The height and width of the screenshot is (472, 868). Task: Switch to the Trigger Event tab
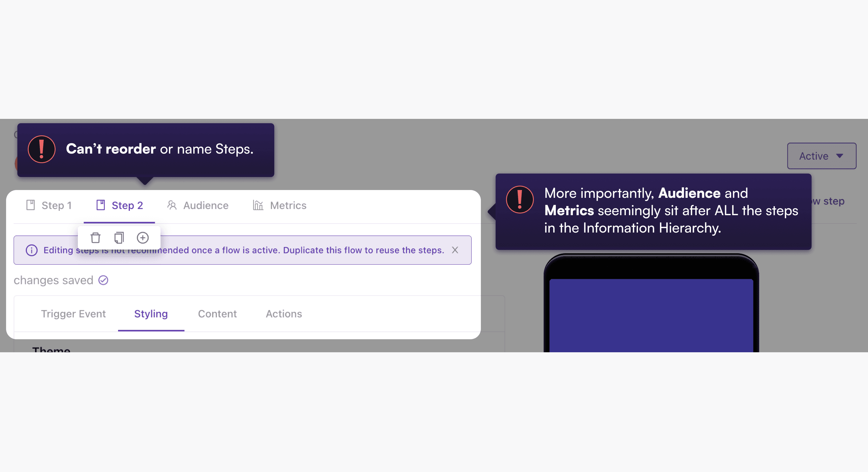pyautogui.click(x=73, y=314)
